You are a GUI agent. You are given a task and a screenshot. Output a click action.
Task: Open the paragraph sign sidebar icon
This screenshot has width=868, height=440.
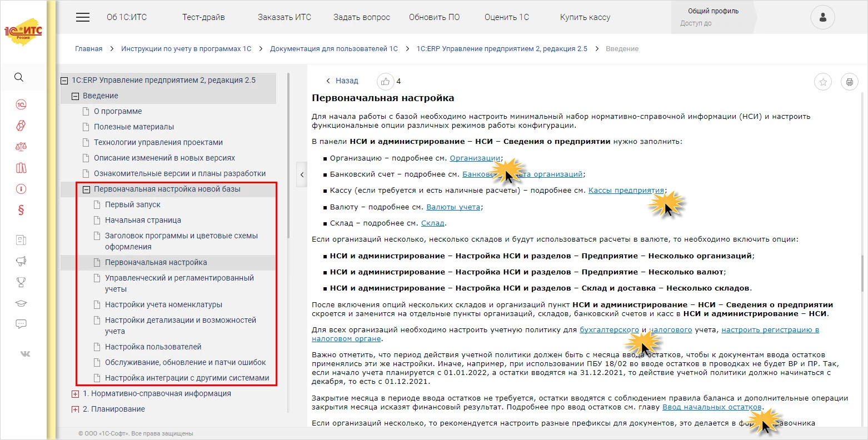tap(21, 210)
